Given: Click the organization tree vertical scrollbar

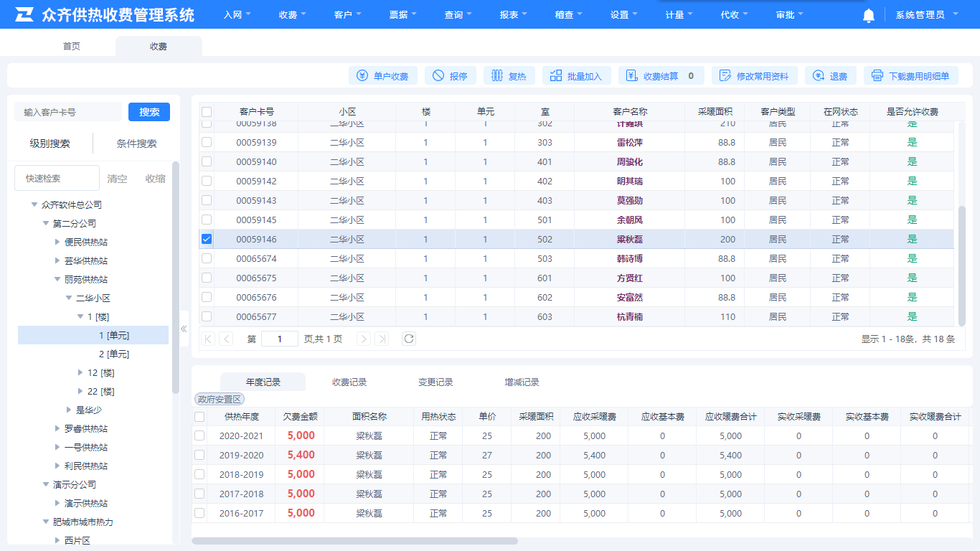Looking at the screenshot, I should 176,278.
